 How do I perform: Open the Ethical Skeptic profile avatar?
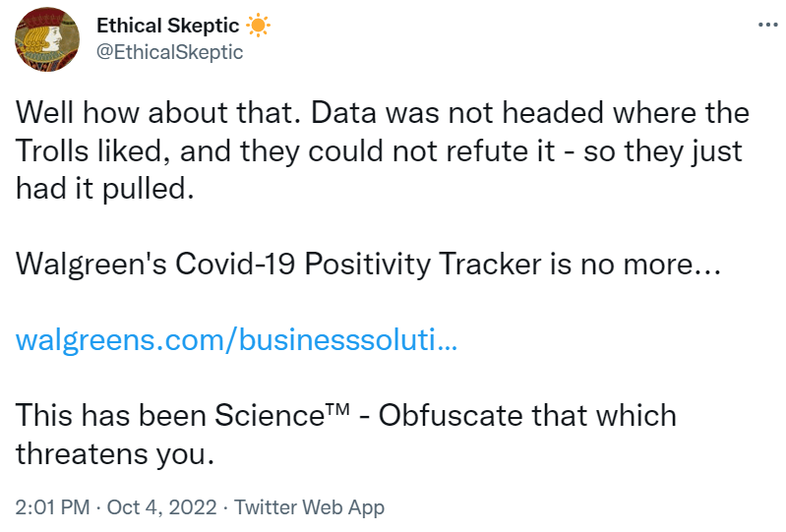[x=48, y=39]
